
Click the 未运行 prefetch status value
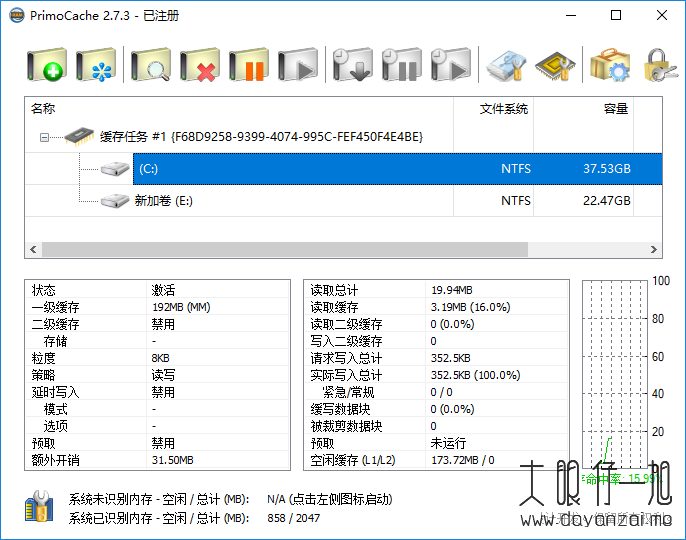[x=448, y=443]
